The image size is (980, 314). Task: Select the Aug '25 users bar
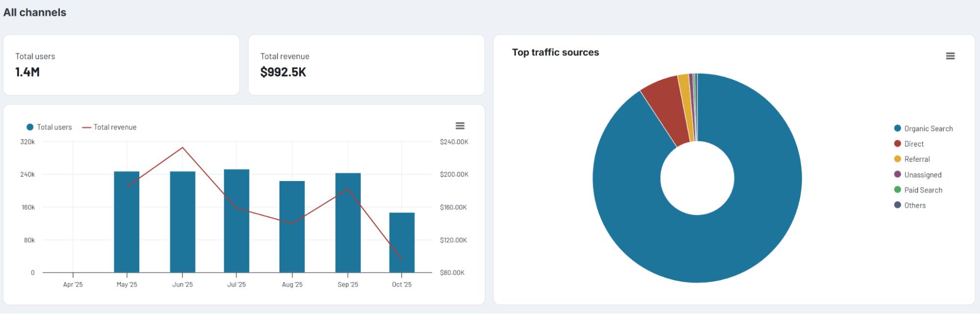pos(292,227)
